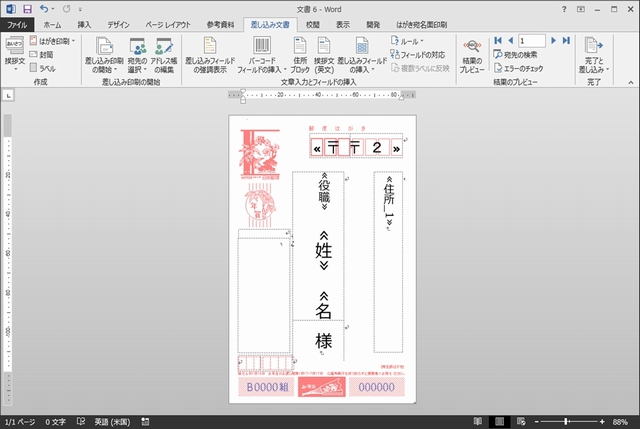This screenshot has width=640, height=429.
Task: Open 差し込み印刷の開始 menu
Action: [x=104, y=55]
